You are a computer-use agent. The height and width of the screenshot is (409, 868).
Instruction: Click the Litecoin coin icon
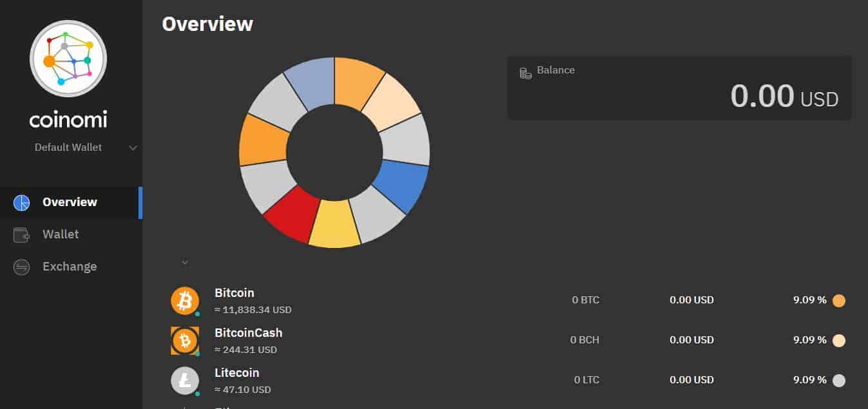[x=185, y=381]
